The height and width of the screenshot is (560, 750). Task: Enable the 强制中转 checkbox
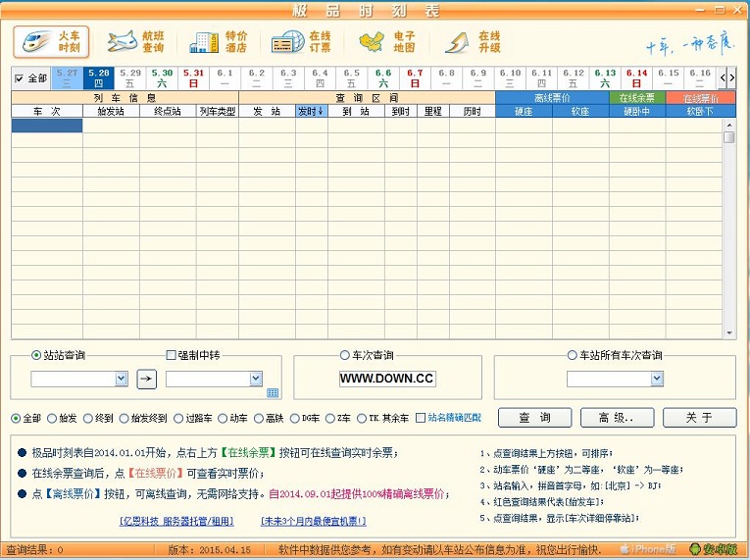point(172,355)
